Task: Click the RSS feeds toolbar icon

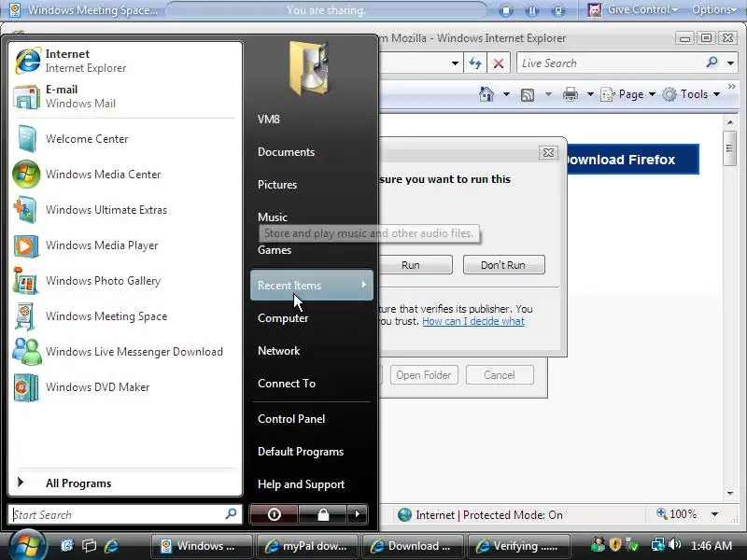Action: (x=528, y=95)
